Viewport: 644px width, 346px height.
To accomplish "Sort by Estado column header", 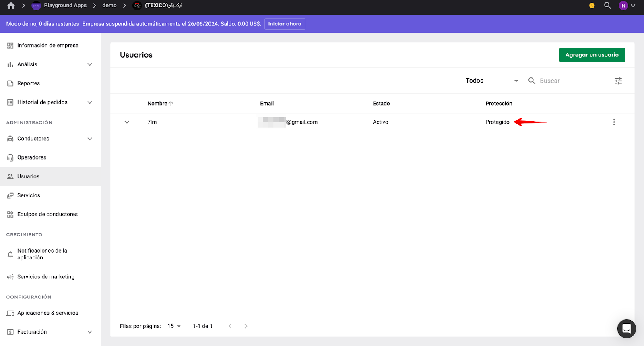I will [381, 104].
